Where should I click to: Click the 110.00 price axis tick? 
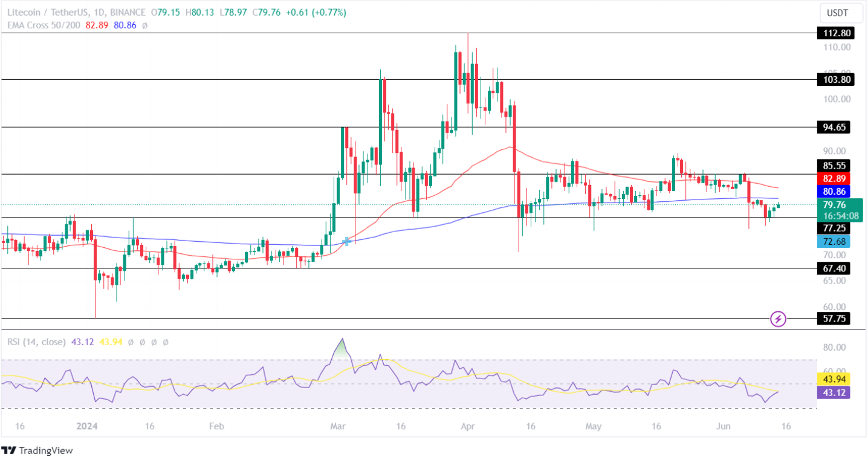(x=837, y=47)
